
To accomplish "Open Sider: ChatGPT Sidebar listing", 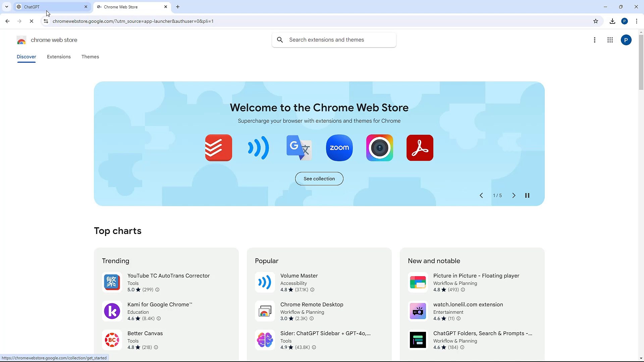I will click(x=325, y=333).
